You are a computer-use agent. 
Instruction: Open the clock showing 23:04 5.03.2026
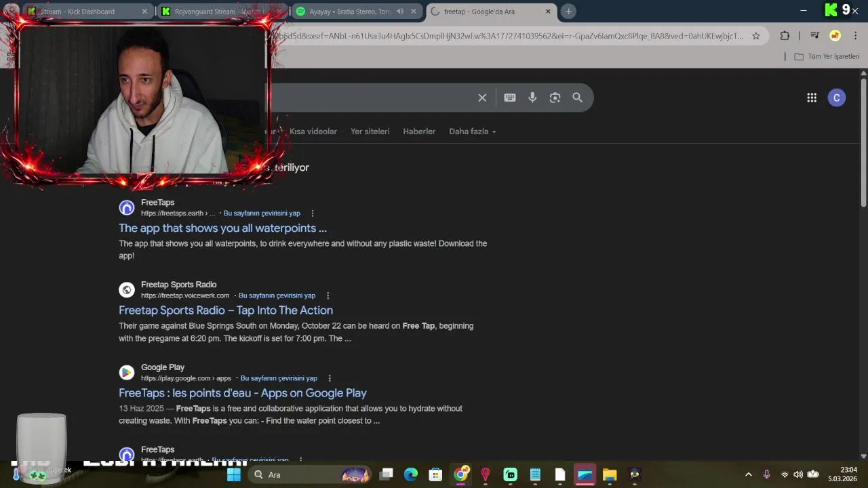843,474
